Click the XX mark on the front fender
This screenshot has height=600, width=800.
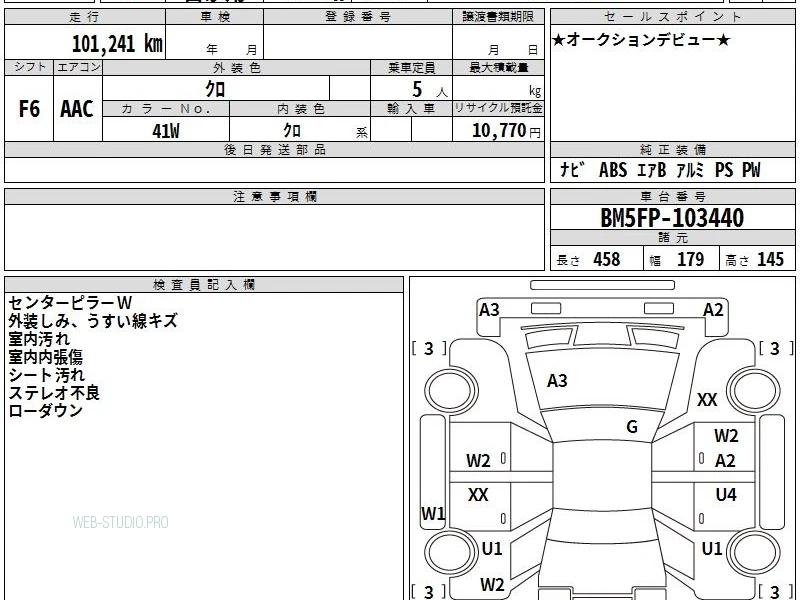click(707, 399)
